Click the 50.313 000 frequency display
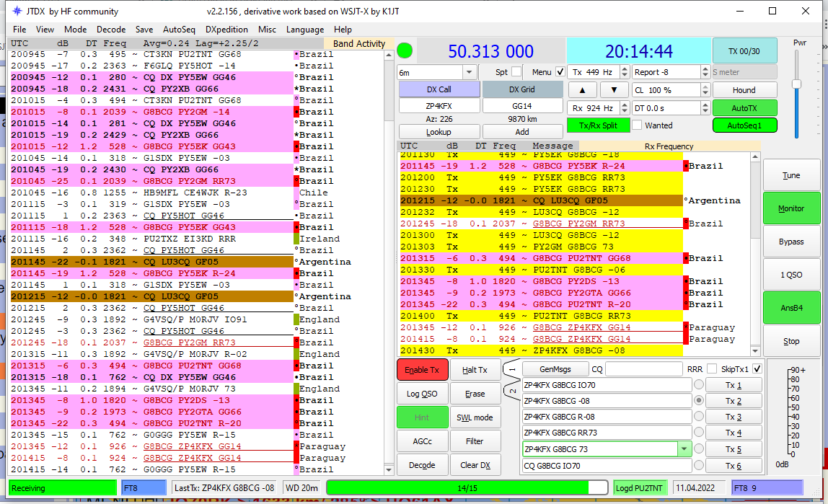This screenshot has width=828, height=504. tap(490, 51)
